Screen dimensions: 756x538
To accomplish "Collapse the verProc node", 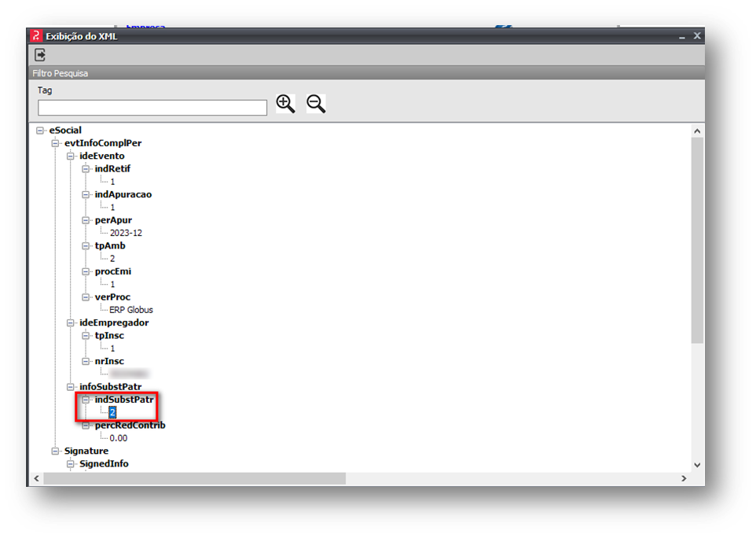I will [86, 297].
